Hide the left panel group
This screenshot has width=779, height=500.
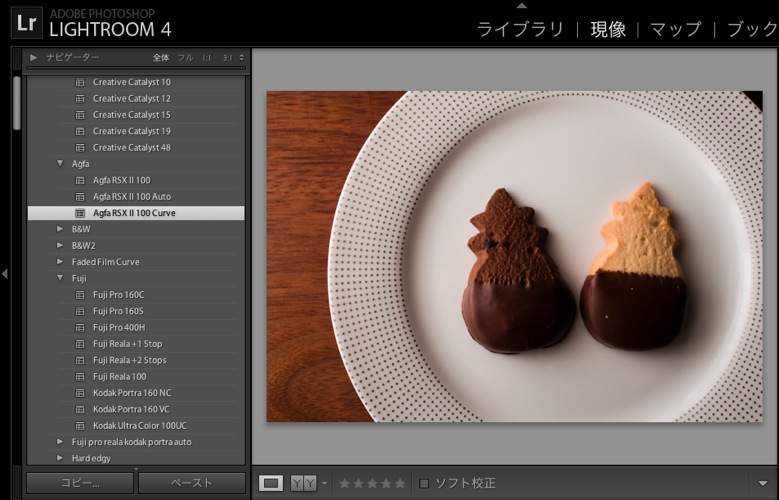click(4, 273)
